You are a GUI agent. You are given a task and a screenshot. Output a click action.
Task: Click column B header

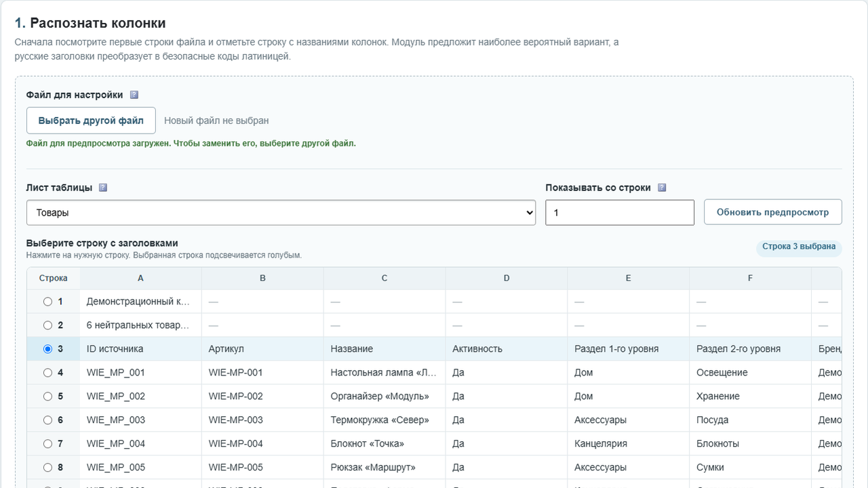[262, 278]
